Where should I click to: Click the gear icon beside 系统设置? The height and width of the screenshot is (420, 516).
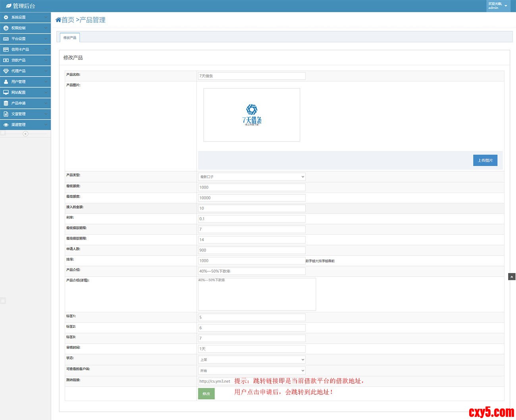[x=6, y=17]
